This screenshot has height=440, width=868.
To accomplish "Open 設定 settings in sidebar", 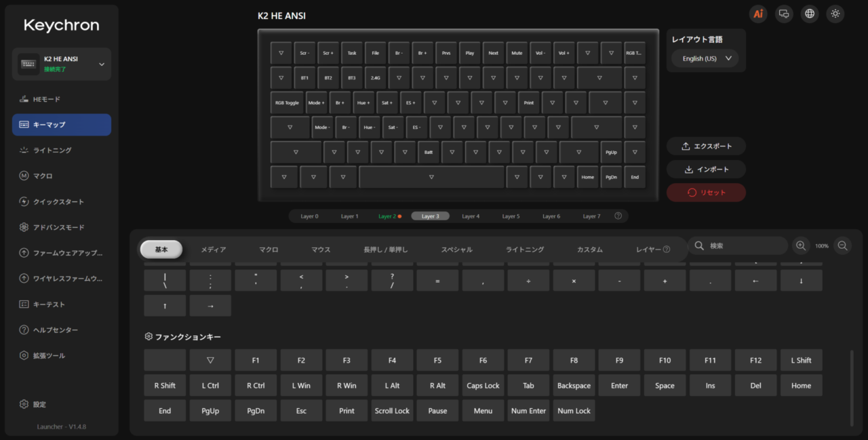I will [x=62, y=404].
